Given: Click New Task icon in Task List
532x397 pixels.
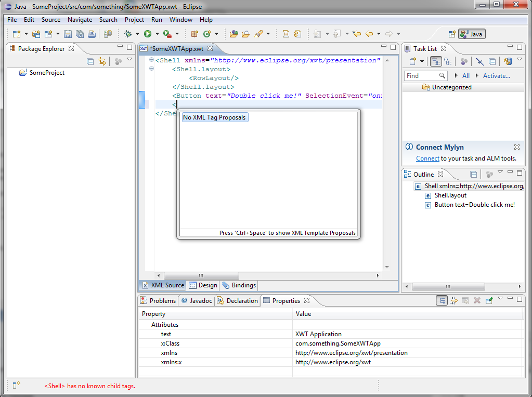Looking at the screenshot, I should (412, 61).
